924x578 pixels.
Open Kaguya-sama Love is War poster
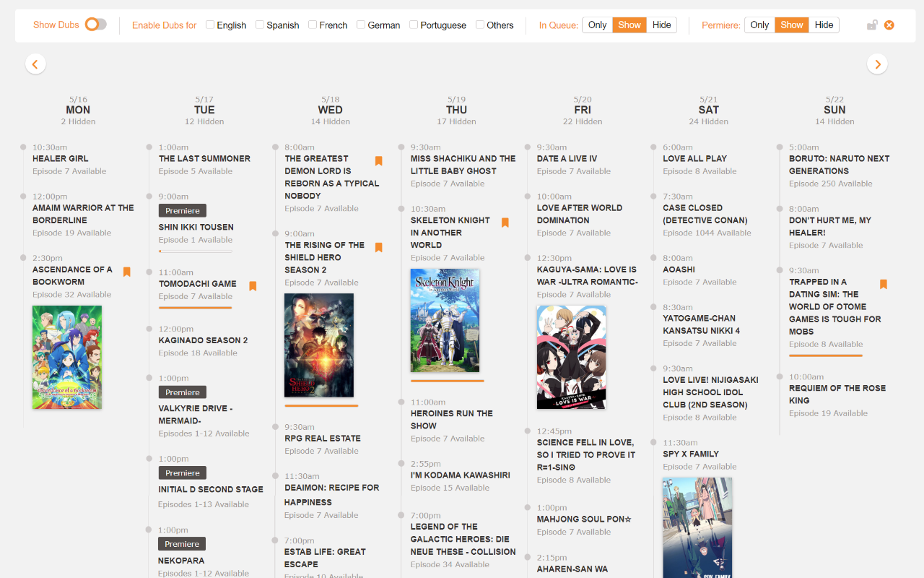click(x=571, y=357)
